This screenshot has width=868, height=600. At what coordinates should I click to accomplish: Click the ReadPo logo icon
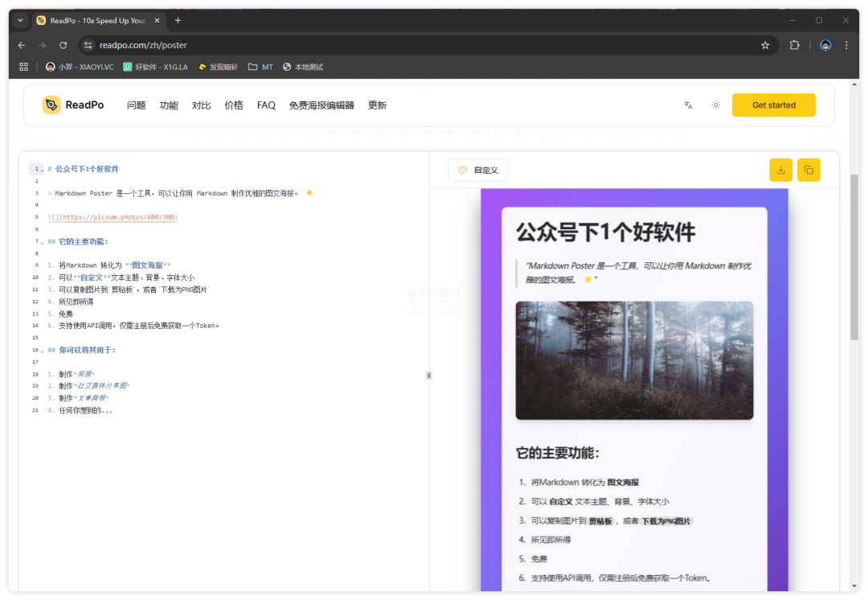tap(51, 105)
